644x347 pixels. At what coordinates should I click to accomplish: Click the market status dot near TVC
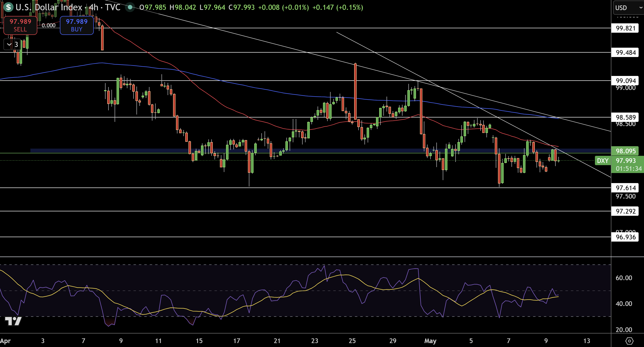pos(130,7)
